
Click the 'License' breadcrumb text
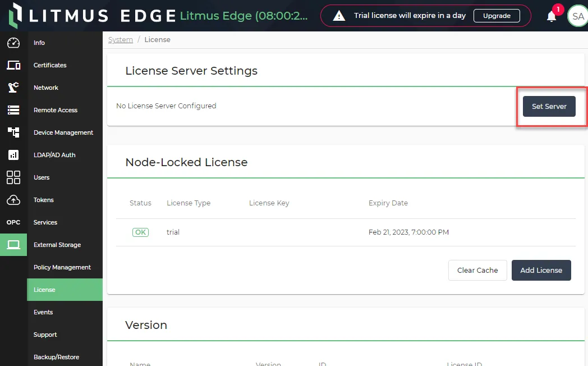tap(157, 40)
